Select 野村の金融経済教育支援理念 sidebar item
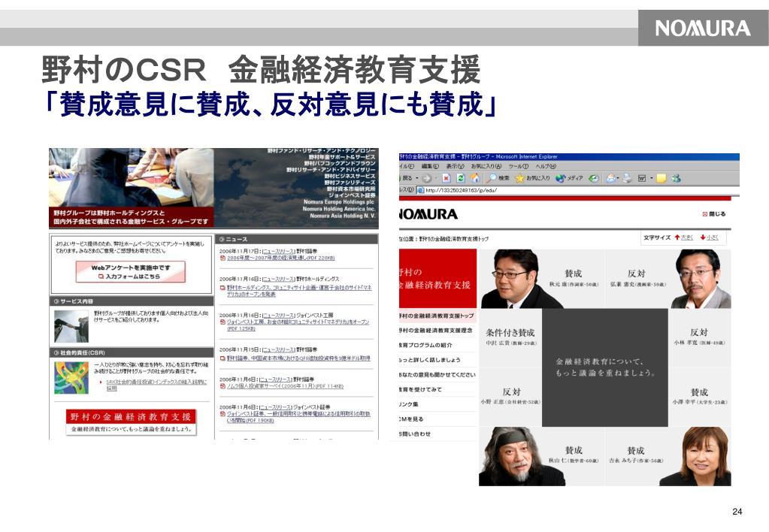This screenshot has height=532, width=769. click(437, 331)
